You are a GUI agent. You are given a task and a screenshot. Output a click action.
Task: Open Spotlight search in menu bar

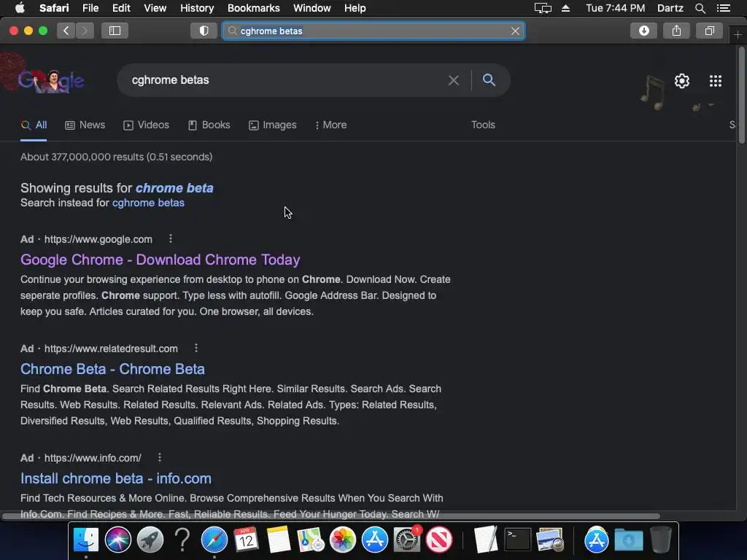[x=700, y=8]
